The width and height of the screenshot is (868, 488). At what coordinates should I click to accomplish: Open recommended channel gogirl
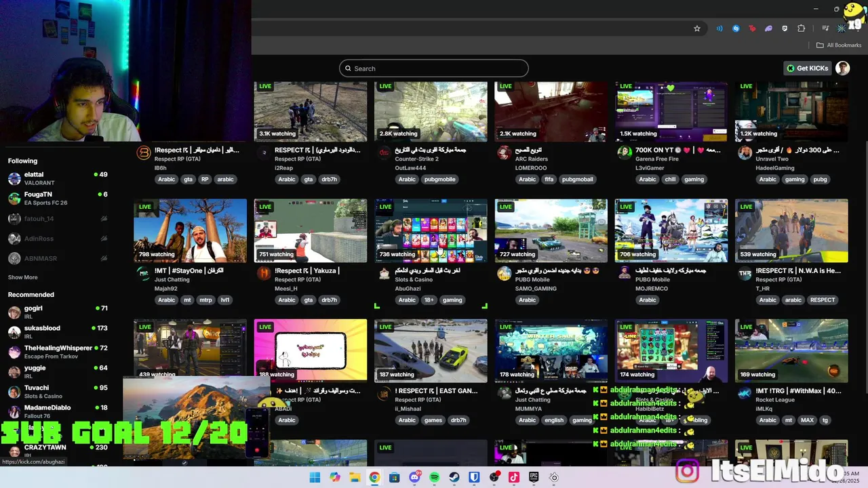pyautogui.click(x=57, y=312)
